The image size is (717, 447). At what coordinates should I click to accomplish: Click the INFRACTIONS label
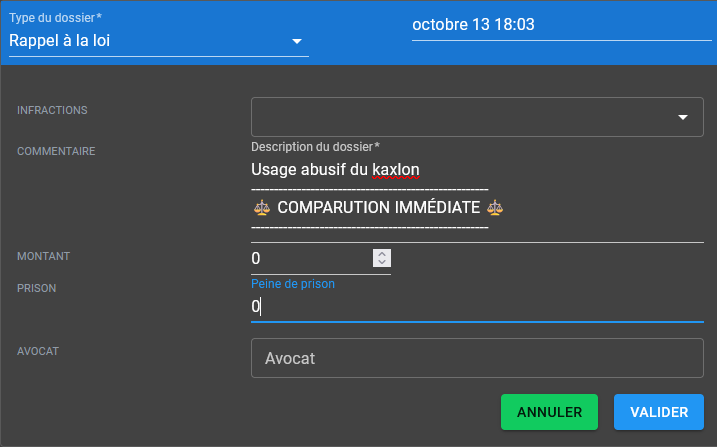click(52, 110)
